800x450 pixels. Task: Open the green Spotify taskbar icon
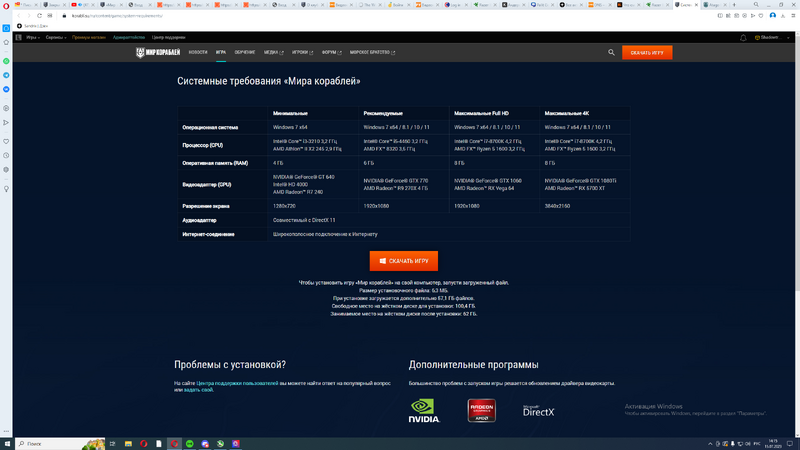(x=190, y=444)
